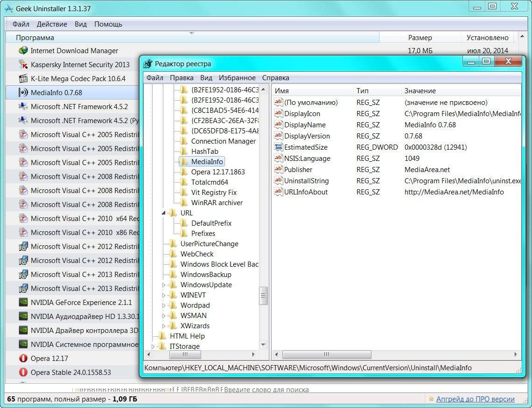Sort by Размер column header
The image size is (532, 408).
(x=420, y=38)
